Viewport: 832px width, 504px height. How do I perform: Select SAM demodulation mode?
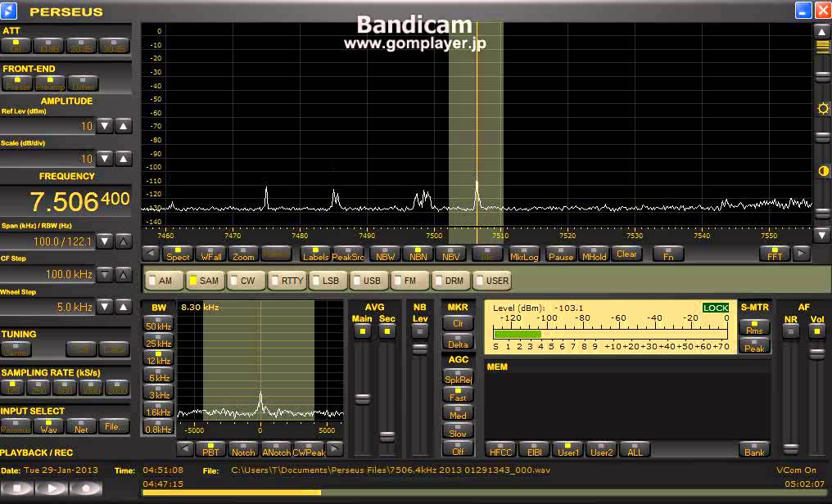point(205,281)
